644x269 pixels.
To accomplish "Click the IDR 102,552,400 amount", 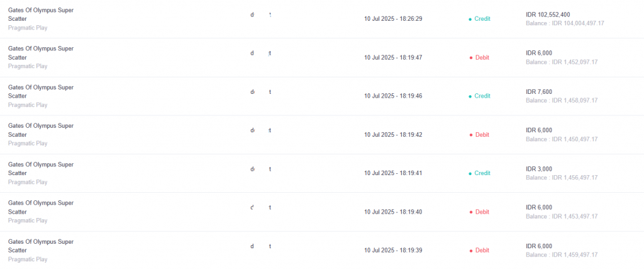I will click(548, 14).
